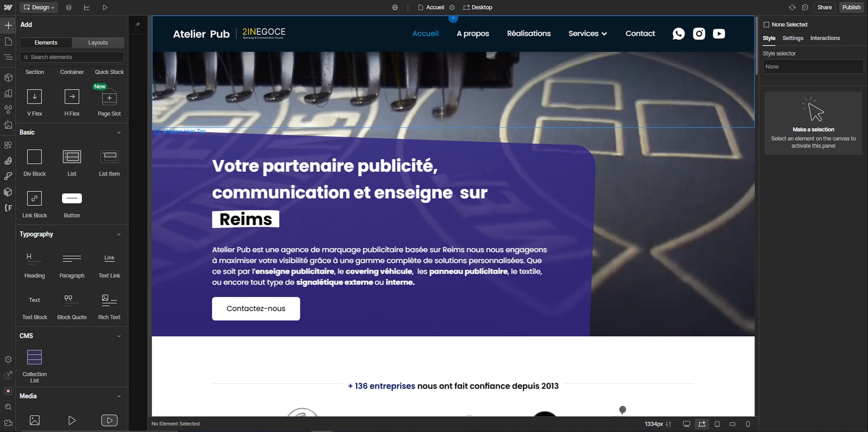Select the mobile portrait breakpoint icon
The width and height of the screenshot is (868, 432).
point(748,424)
